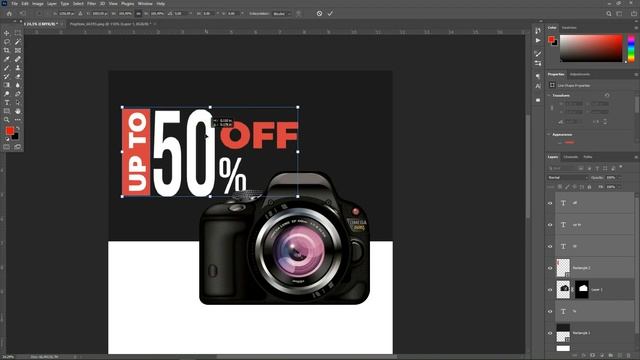Hide the '%' text layer
The image size is (640, 360).
pyautogui.click(x=550, y=311)
